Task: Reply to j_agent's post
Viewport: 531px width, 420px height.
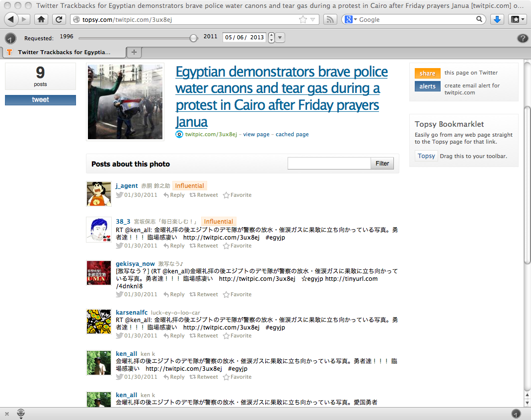Action: (174, 195)
